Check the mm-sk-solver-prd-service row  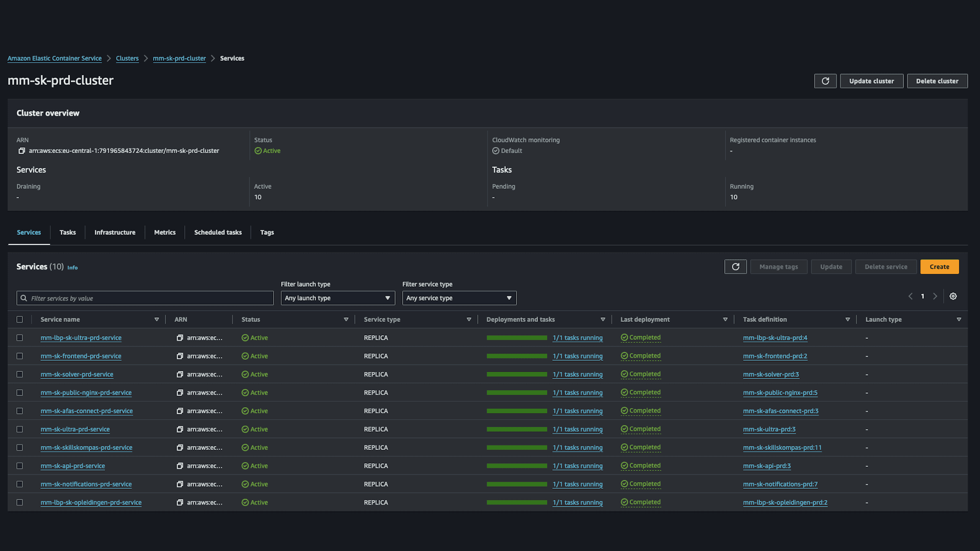click(x=20, y=374)
